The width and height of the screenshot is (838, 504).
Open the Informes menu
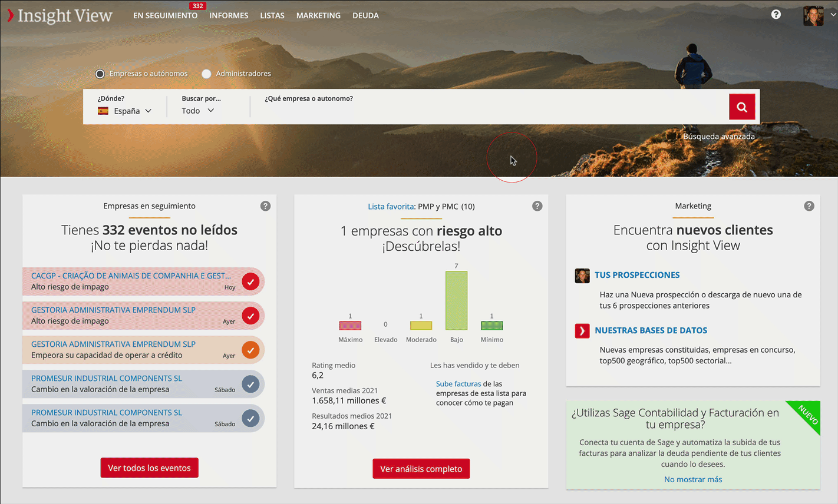coord(229,15)
